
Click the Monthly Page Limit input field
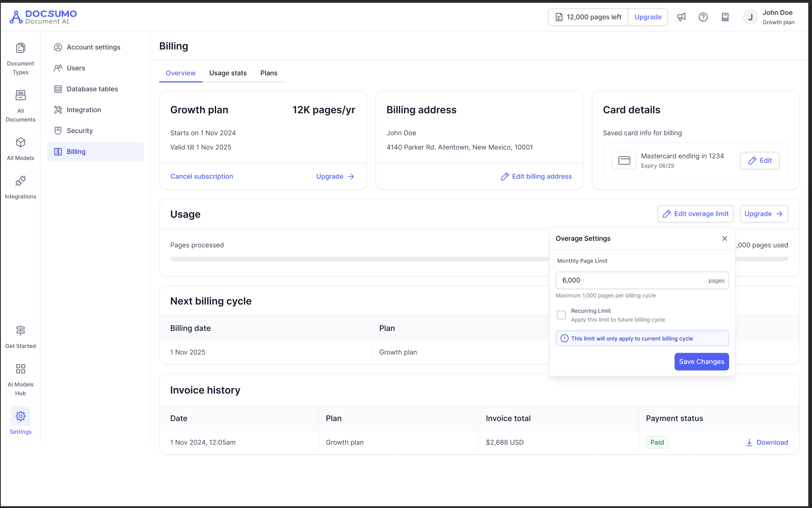coord(631,280)
